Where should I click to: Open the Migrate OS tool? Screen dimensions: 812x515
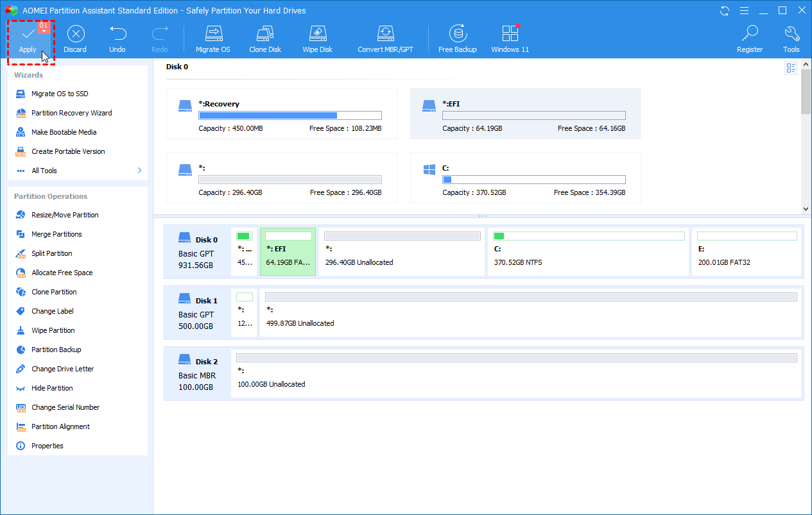212,40
